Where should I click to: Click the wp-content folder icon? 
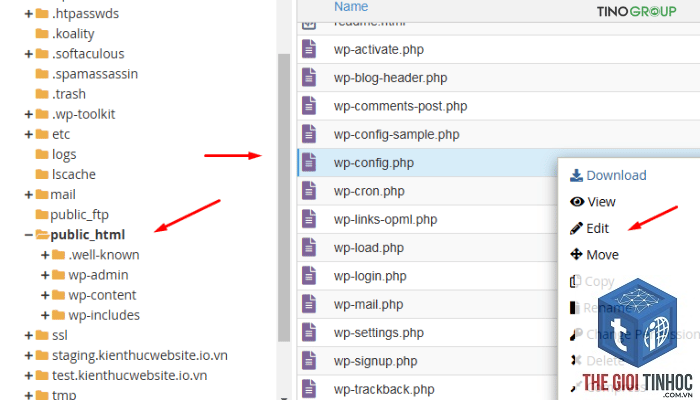click(x=58, y=295)
